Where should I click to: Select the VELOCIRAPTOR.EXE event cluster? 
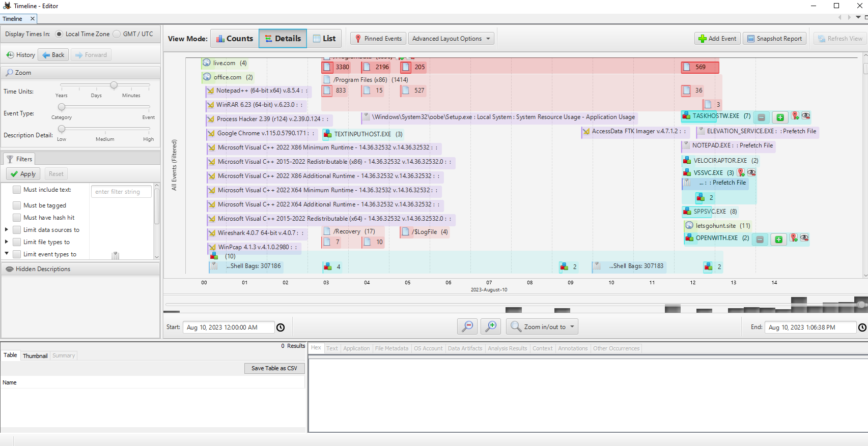720,161
